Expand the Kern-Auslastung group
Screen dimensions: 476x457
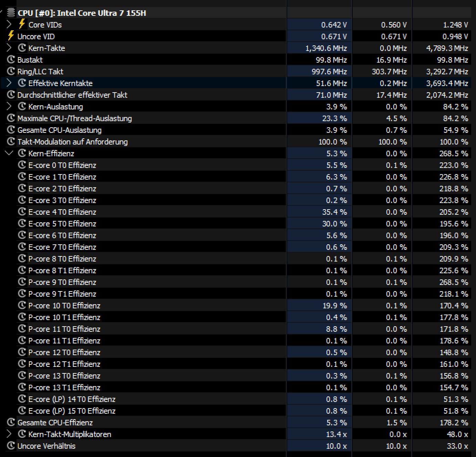coord(9,106)
